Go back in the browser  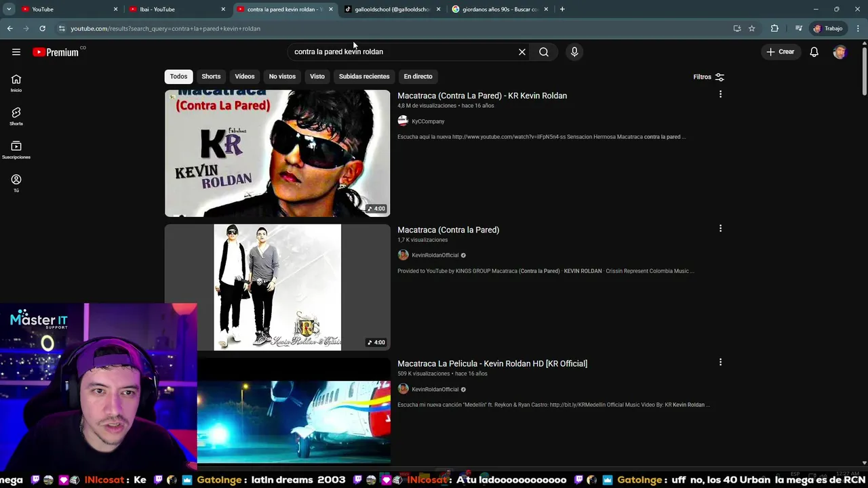[9, 28]
